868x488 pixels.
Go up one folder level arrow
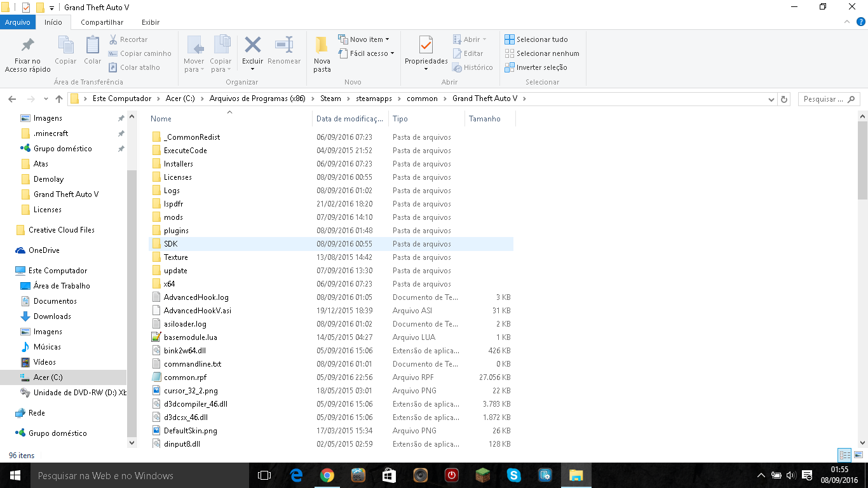(59, 99)
